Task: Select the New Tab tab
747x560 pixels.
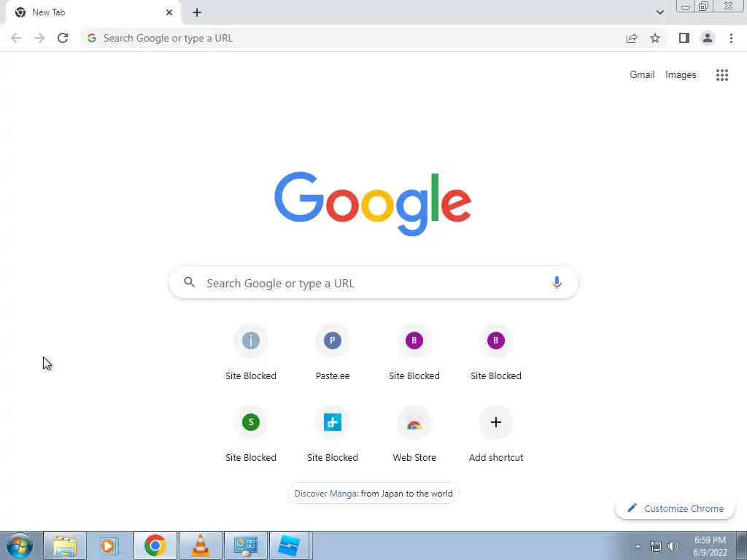Action: [93, 12]
